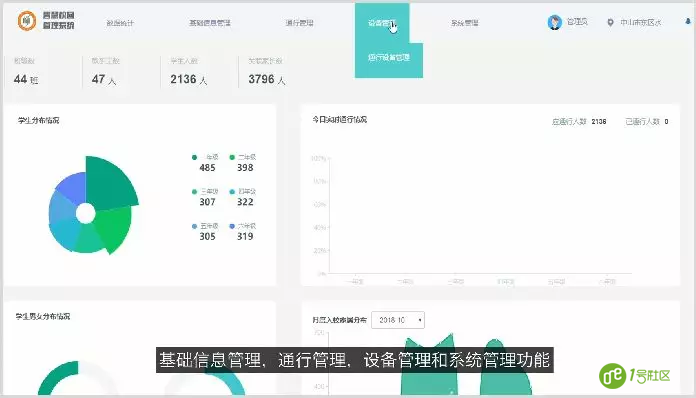The width and height of the screenshot is (696, 398).
Task: Click the 3796 人 parents count
Action: (x=267, y=79)
